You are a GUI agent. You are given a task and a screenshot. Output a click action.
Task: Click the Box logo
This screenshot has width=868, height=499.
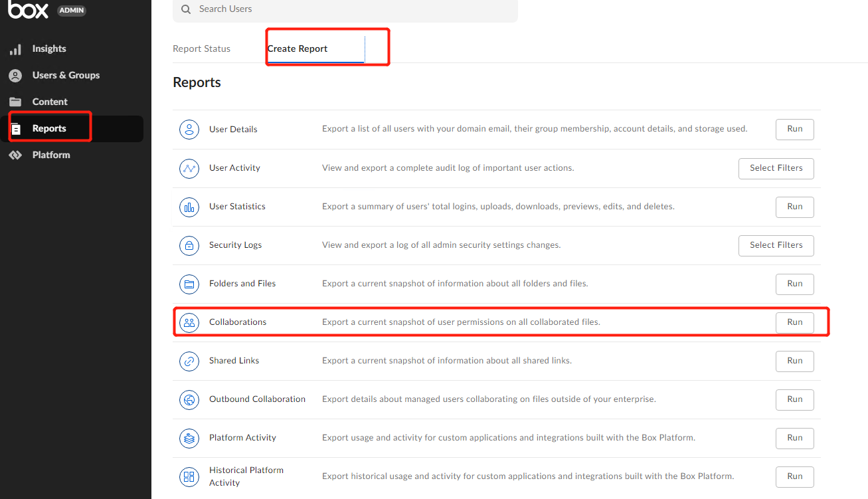[x=28, y=9]
